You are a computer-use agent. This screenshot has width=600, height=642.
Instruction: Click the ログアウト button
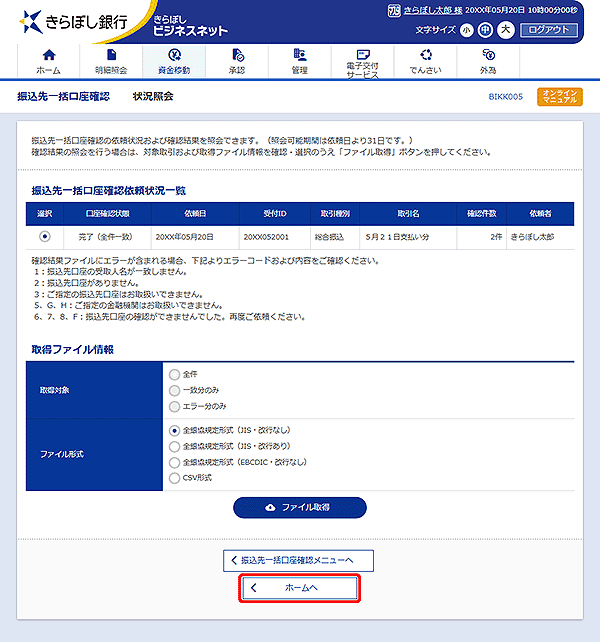[x=549, y=30]
